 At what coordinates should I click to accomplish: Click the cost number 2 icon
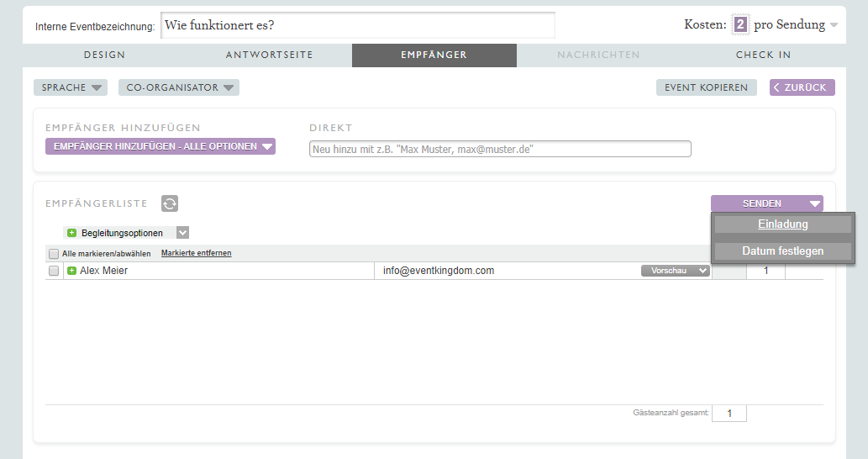tap(740, 25)
